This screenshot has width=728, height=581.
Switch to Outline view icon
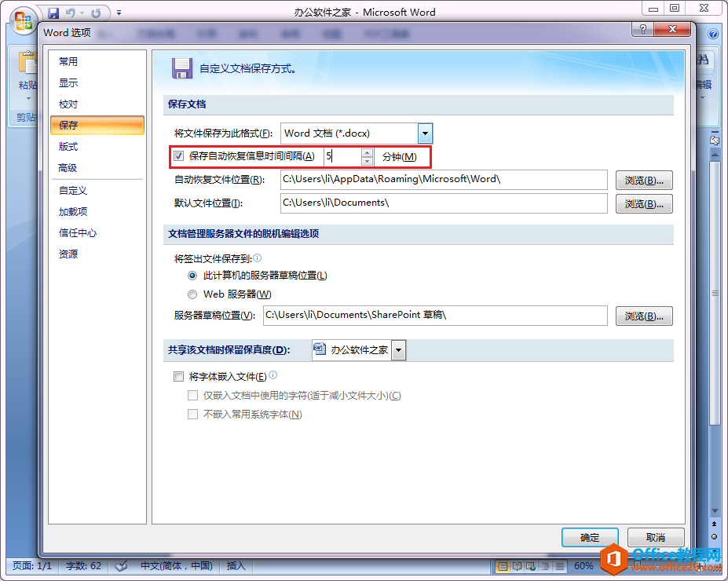coord(546,566)
